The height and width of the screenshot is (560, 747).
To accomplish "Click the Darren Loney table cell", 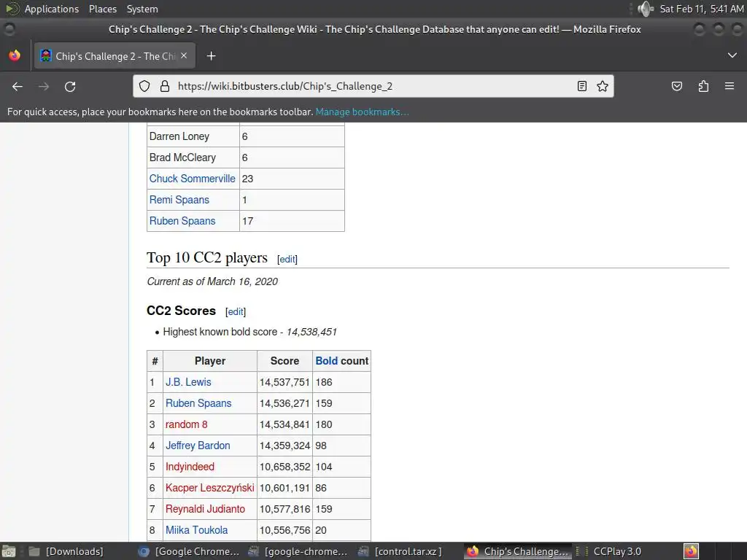I will 193,136.
